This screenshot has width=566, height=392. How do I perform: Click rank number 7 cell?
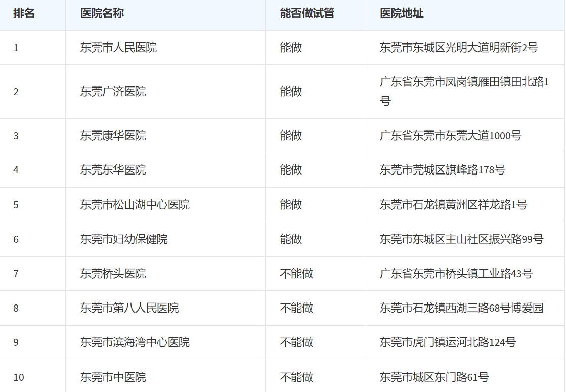point(16,274)
